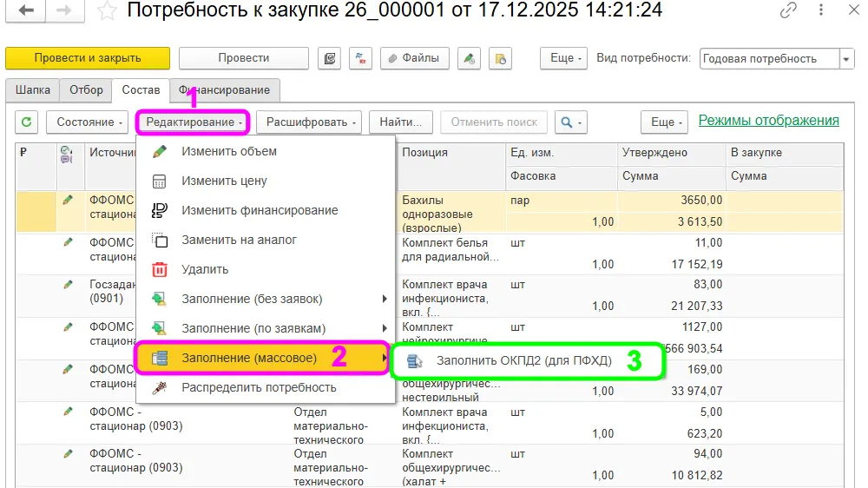868x488 pixels.
Task: Select the amount 10 812,82 cell
Action: pos(672,475)
